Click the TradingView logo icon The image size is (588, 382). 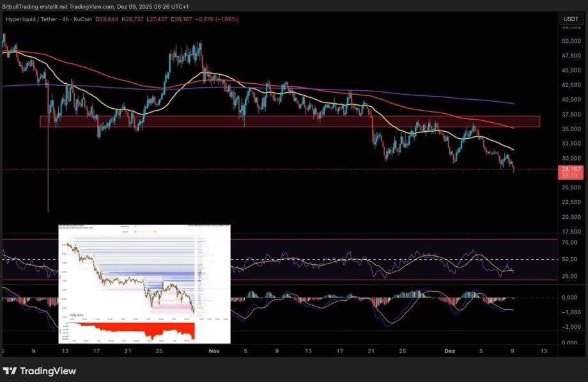10,371
